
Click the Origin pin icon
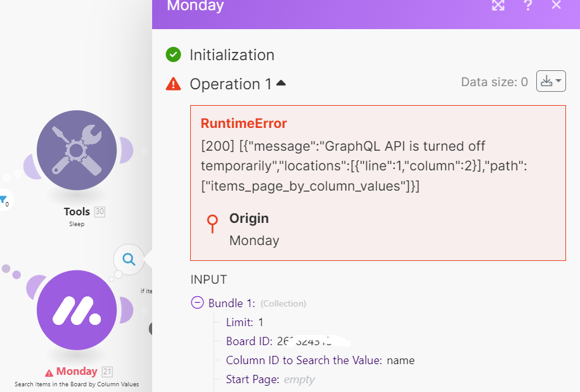212,224
